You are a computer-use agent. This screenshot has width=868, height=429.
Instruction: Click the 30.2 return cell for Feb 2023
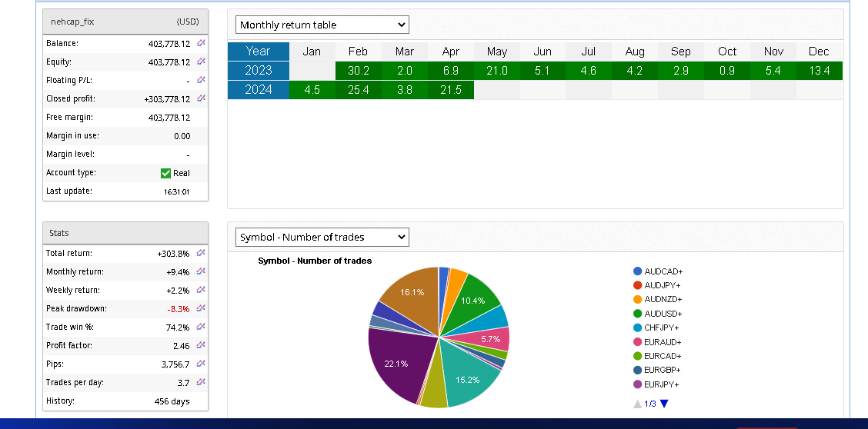(x=358, y=71)
